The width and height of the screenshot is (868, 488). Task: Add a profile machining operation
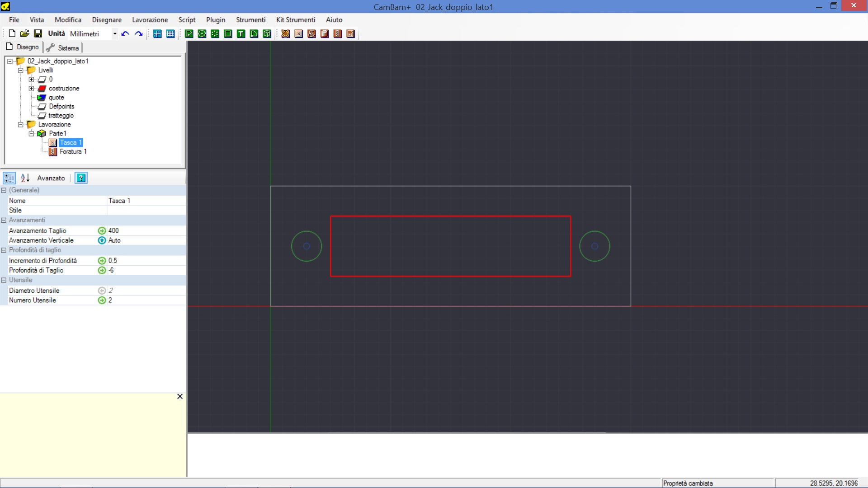tap(286, 33)
